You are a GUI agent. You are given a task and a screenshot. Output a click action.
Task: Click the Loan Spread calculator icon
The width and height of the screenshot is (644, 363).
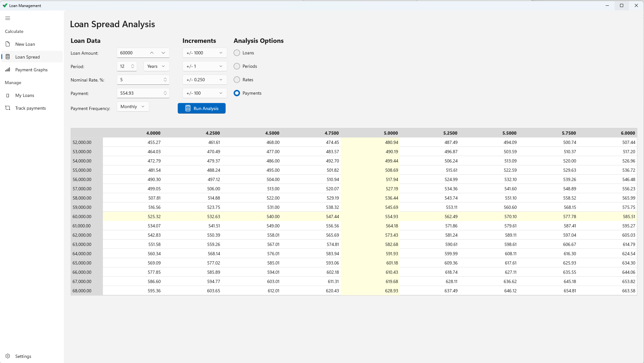(8, 57)
